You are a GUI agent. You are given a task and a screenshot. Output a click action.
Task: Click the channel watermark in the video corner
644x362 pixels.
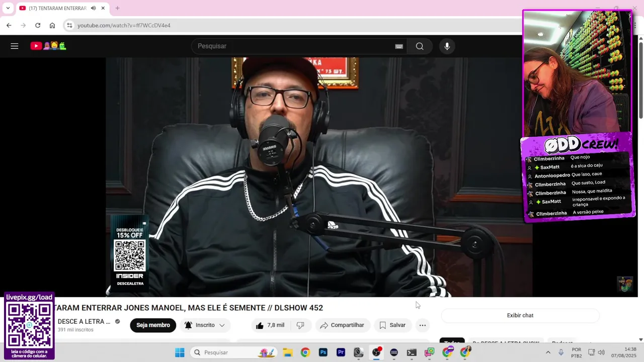click(x=625, y=284)
